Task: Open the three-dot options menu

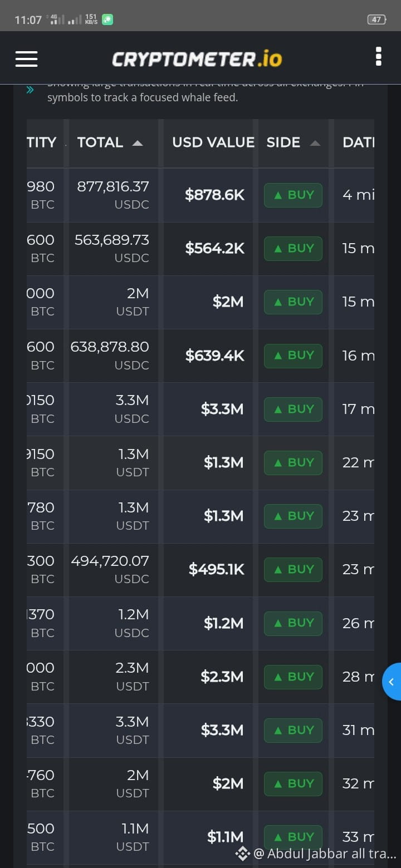Action: (379, 57)
